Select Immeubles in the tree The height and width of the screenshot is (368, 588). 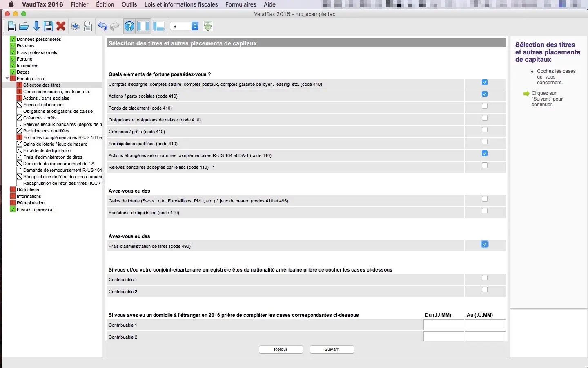pyautogui.click(x=27, y=65)
